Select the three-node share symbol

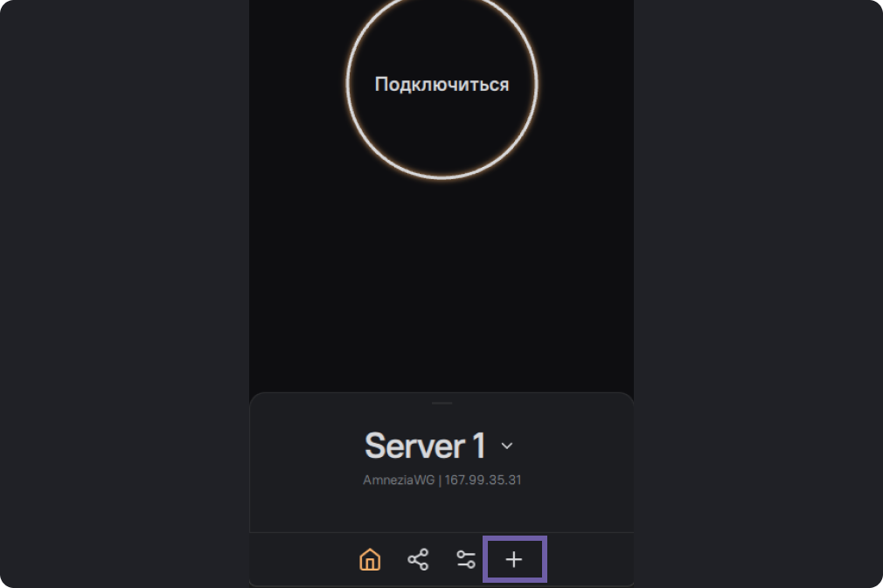point(418,559)
